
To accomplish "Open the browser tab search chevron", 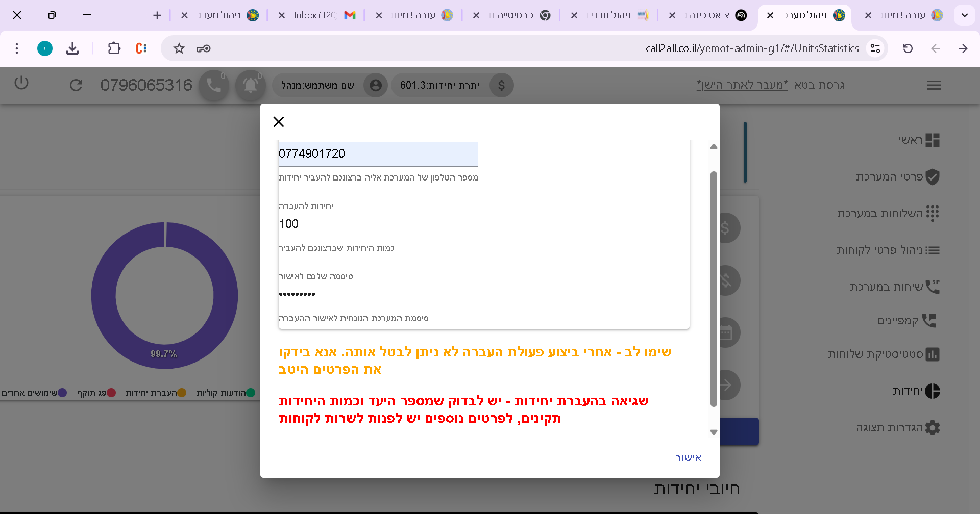I will pos(965,15).
